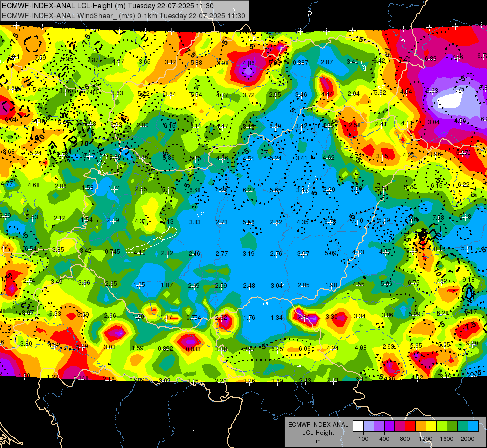Click the wind shear value 8.07
Image resolution: width=487 pixels, height=448 pixels.
(x=28, y=312)
